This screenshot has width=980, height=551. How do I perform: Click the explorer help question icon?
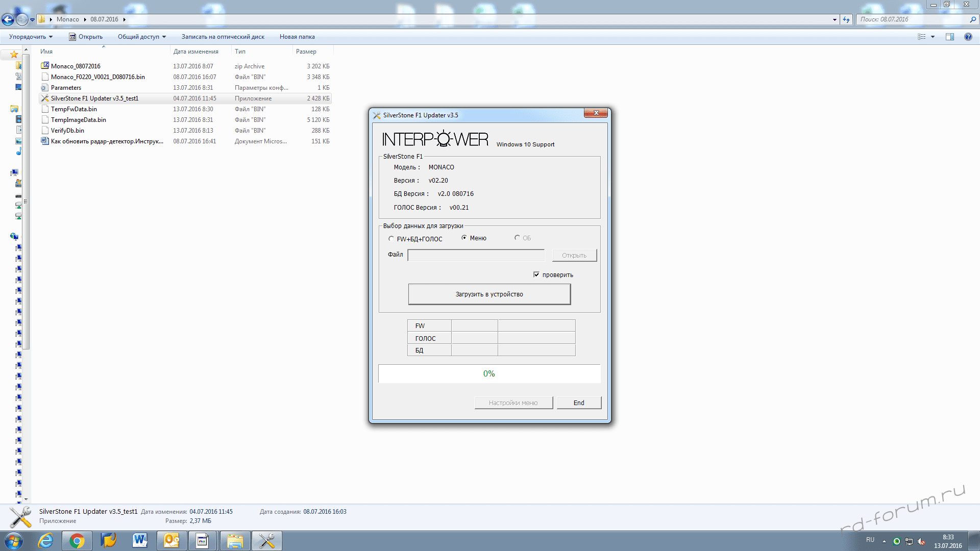coord(968,37)
